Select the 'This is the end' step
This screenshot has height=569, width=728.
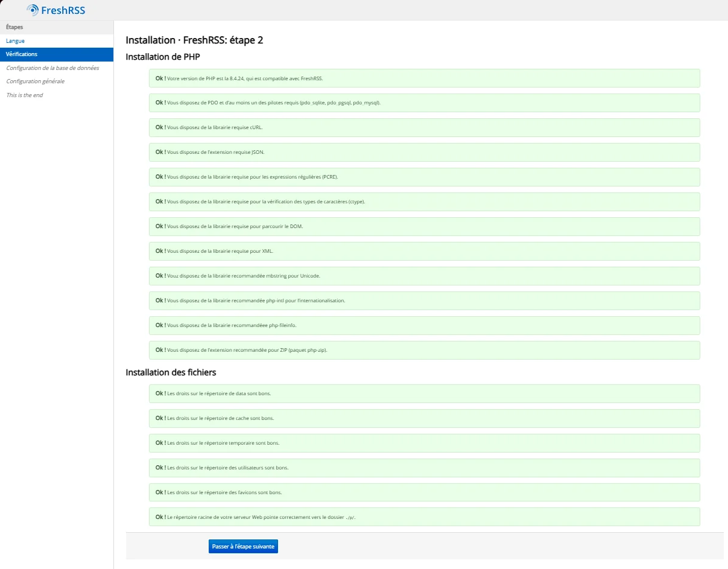pyautogui.click(x=24, y=95)
